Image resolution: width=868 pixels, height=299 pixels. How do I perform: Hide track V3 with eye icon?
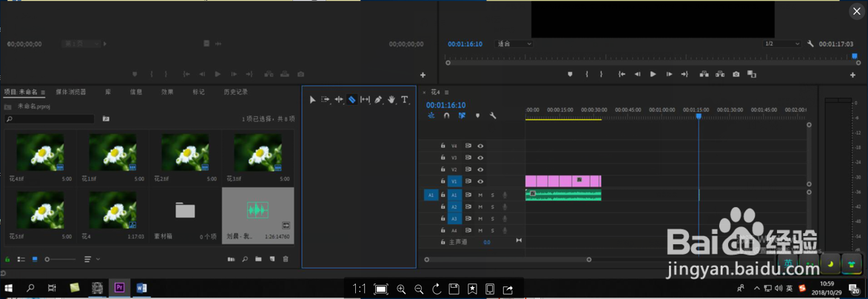tap(480, 158)
